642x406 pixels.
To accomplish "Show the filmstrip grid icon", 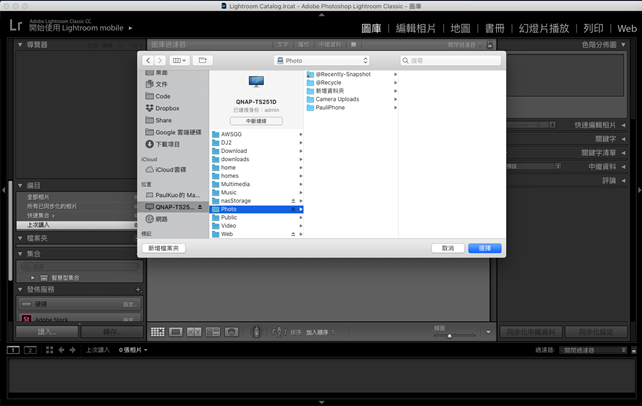I will 50,350.
